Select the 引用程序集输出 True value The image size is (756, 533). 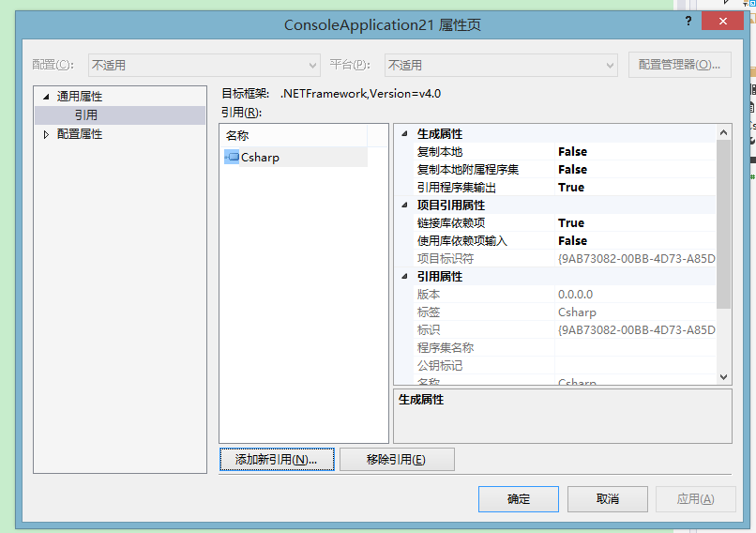571,188
